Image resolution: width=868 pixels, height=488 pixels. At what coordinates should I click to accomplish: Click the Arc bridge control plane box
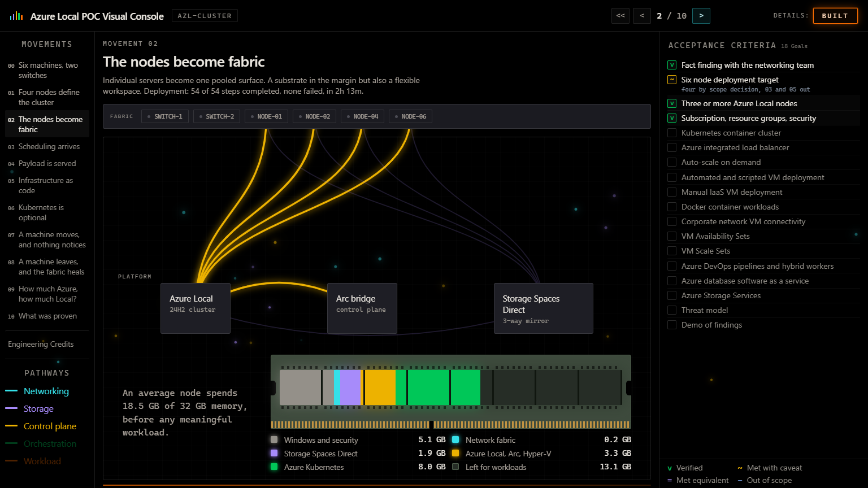pyautogui.click(x=362, y=308)
